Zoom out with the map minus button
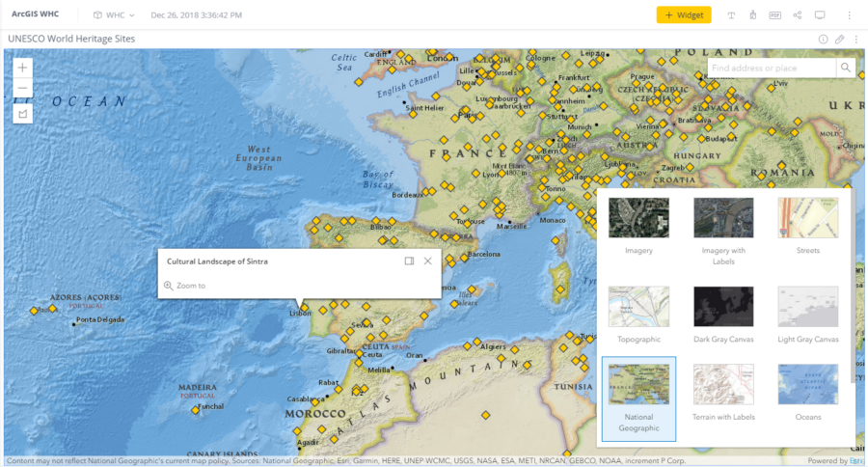 coord(23,88)
